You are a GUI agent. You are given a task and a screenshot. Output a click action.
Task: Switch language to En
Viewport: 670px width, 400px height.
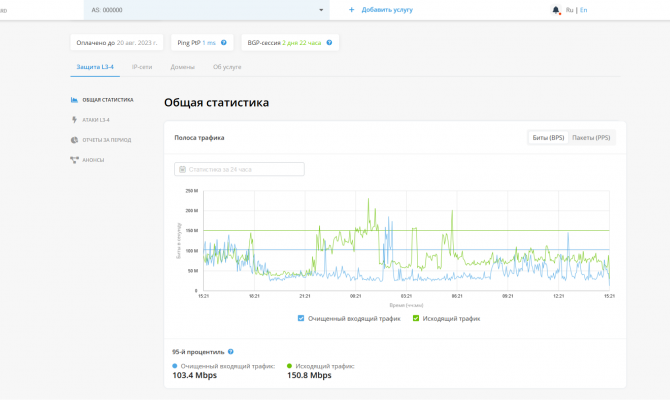pos(583,10)
